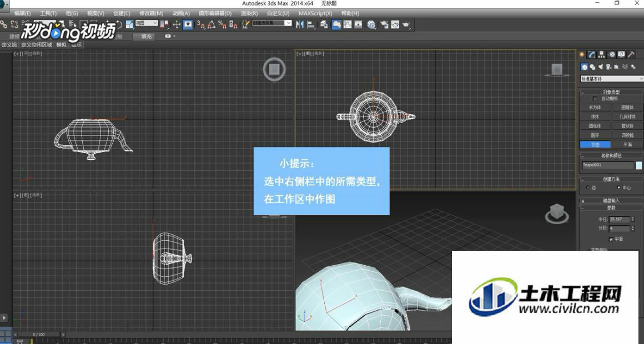Collapse the 创建方法 rollout
Viewport: 644px width, 344px height.
tap(611, 179)
